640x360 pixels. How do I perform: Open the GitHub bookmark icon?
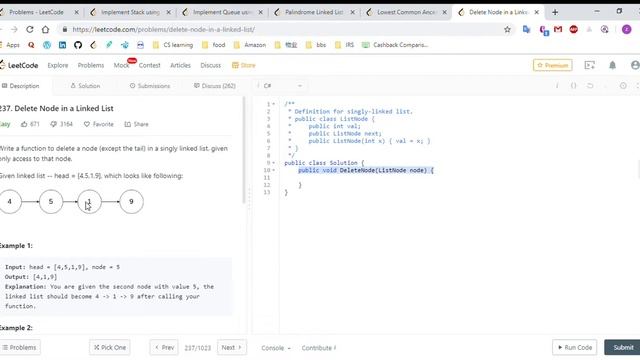[x=78, y=45]
